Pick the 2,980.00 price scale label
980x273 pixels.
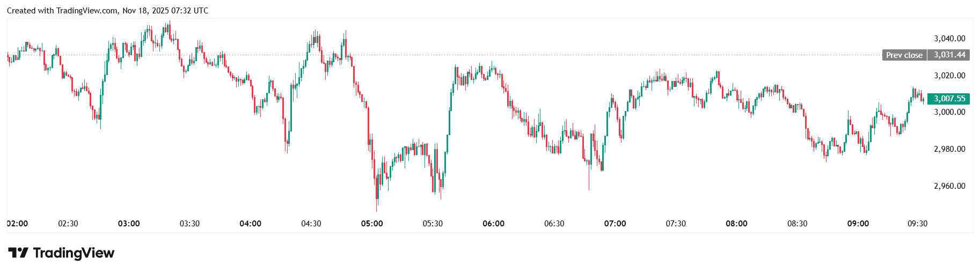[x=949, y=149]
